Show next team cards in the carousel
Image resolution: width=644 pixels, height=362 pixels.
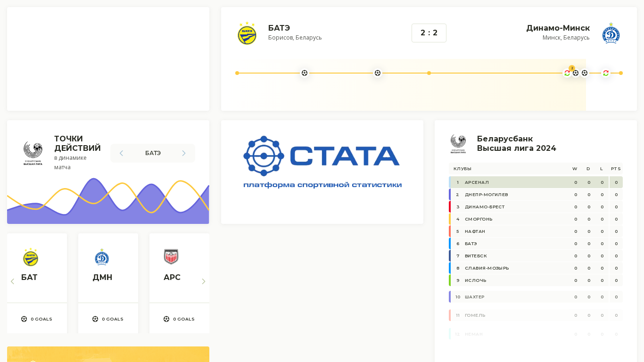pyautogui.click(x=204, y=281)
